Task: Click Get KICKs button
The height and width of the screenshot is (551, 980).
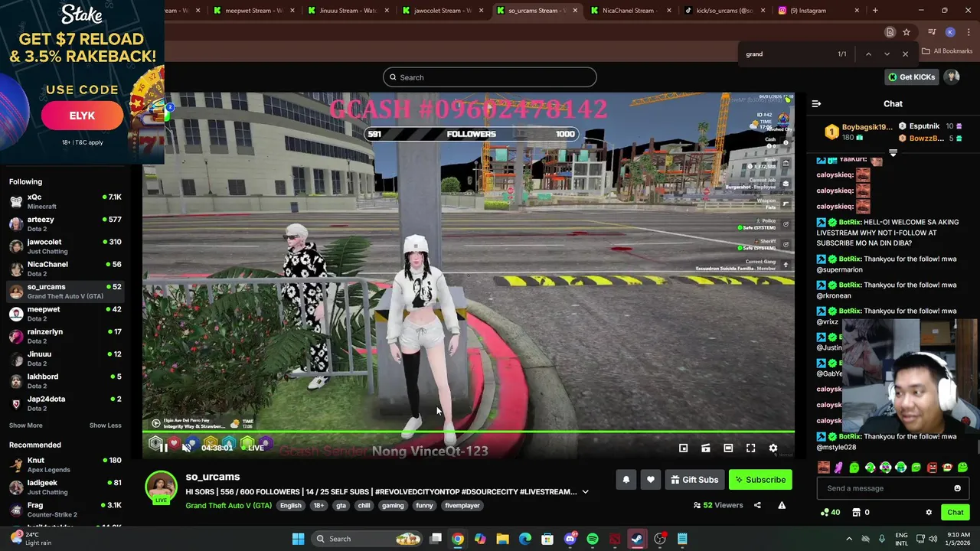Action: click(x=912, y=77)
